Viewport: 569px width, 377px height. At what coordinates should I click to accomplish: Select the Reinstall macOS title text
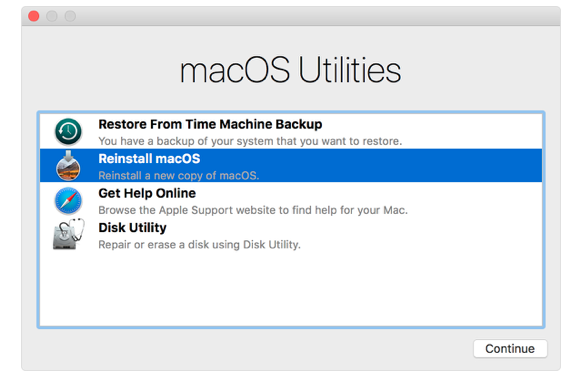click(x=149, y=159)
